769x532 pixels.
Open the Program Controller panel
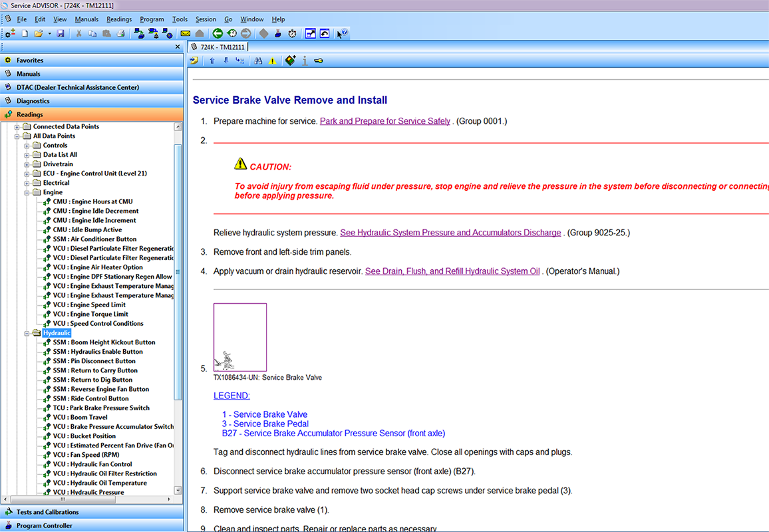click(x=92, y=525)
